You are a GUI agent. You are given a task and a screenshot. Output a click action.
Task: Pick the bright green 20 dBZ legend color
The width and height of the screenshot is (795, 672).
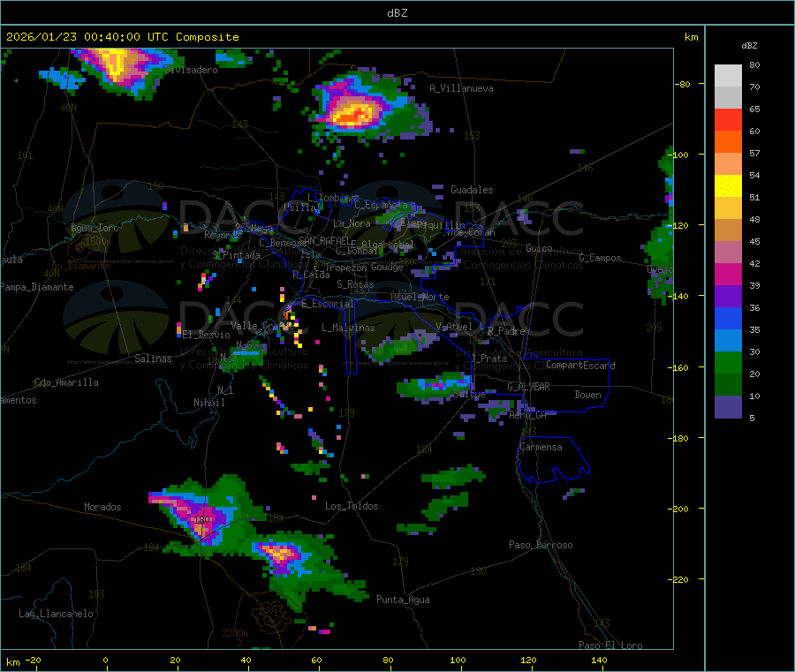pos(728,362)
